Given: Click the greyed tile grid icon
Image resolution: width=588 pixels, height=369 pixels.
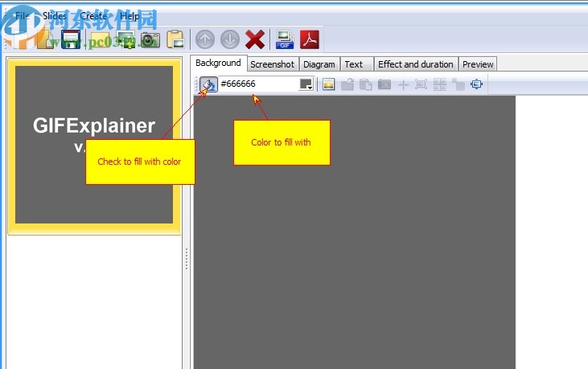Looking at the screenshot, I should pyautogui.click(x=440, y=84).
